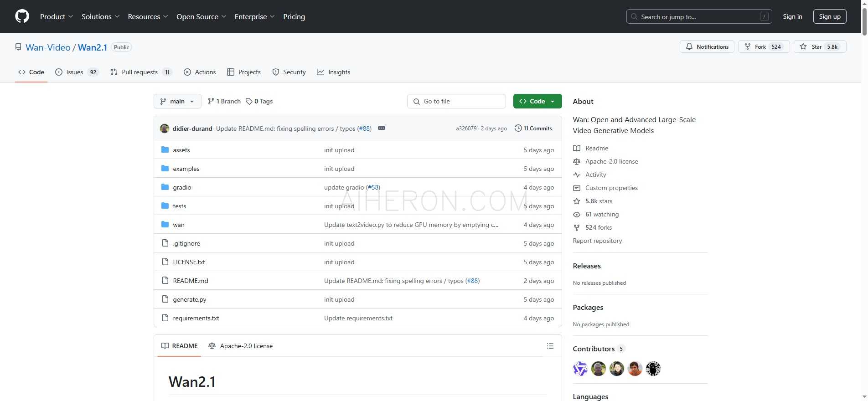Click the scale icon beside Apache-2.0 license in About

click(577, 161)
